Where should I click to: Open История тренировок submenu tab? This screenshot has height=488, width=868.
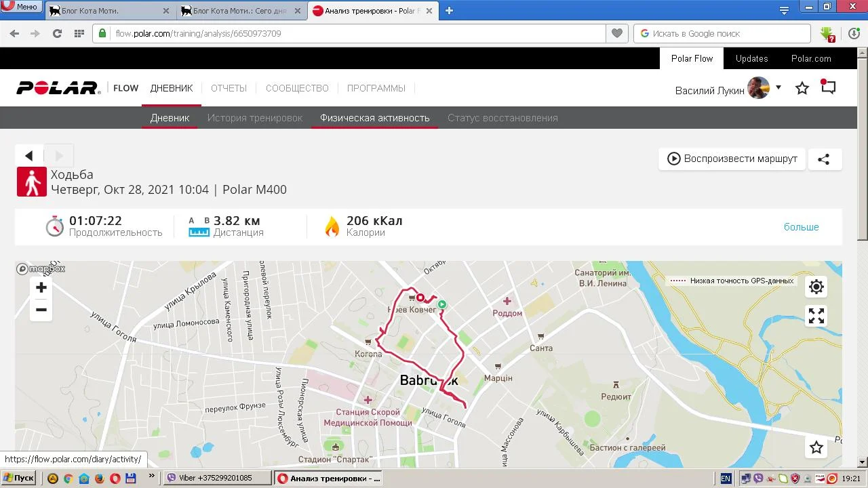click(255, 118)
